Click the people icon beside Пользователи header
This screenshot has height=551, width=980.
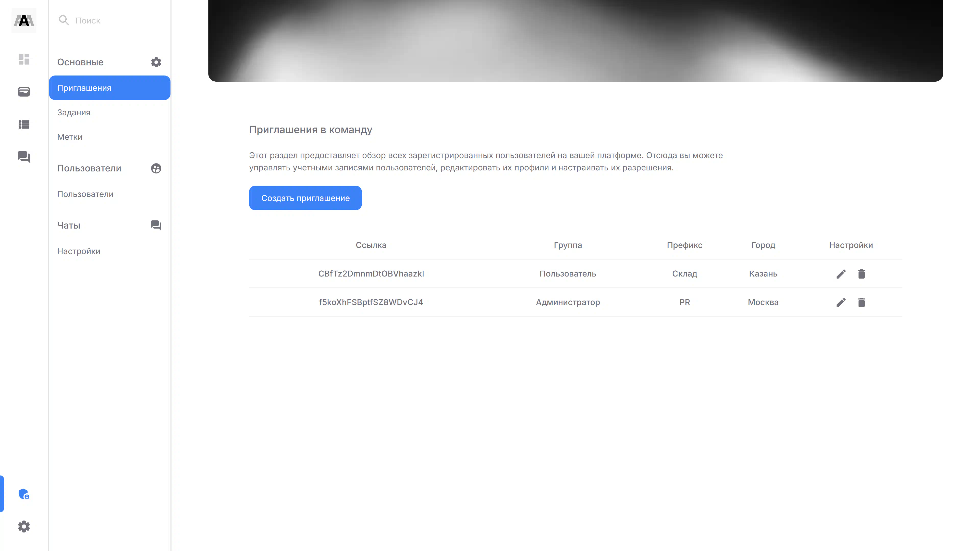[156, 168]
